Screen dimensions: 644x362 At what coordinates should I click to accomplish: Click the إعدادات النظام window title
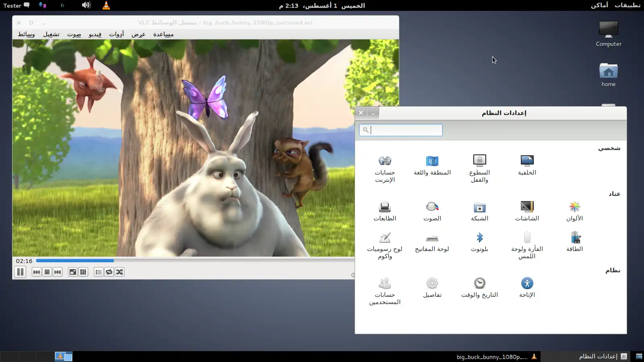[504, 113]
